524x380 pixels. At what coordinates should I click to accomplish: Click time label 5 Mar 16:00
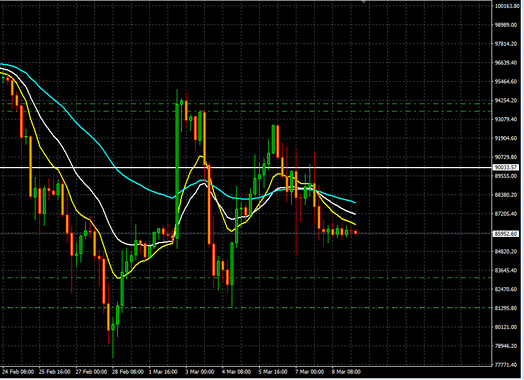tap(273, 372)
